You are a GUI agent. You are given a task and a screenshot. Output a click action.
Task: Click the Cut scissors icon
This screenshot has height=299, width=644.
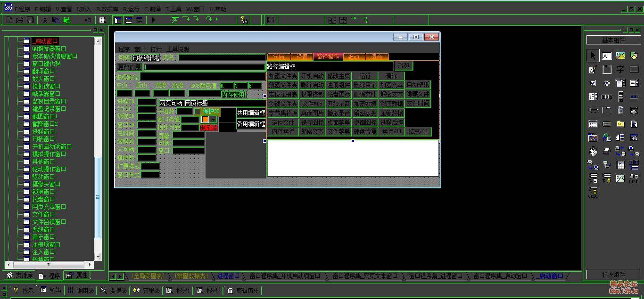pos(45,20)
